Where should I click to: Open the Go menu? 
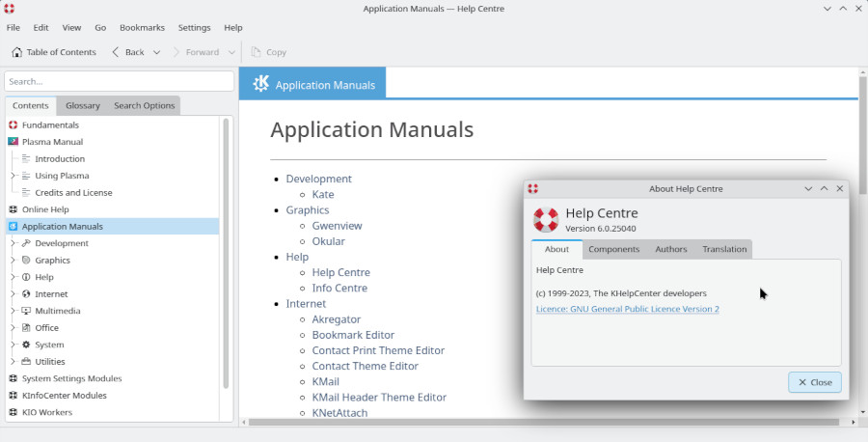[x=100, y=28]
